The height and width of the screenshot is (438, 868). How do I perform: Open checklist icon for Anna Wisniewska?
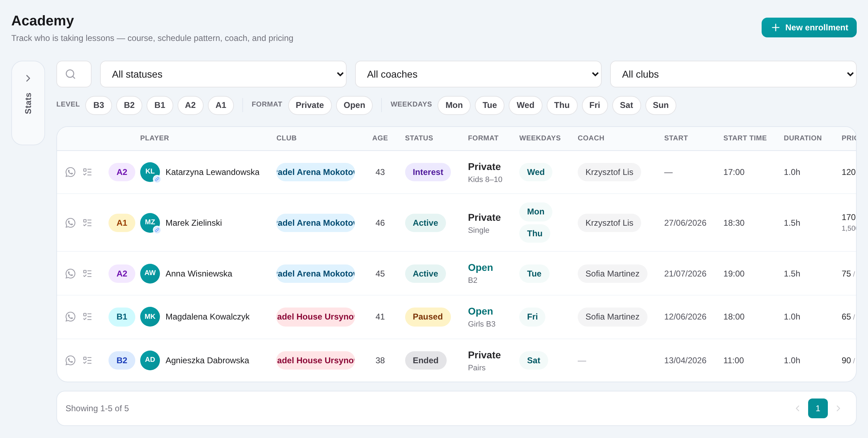(x=87, y=274)
